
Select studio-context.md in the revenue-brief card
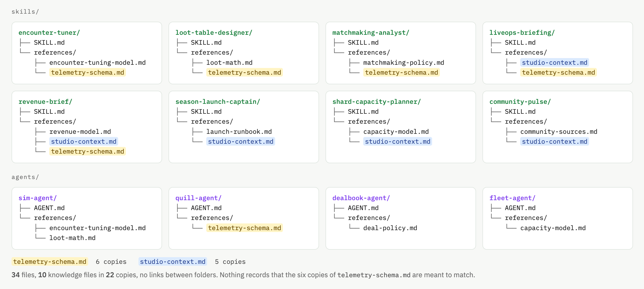(x=84, y=142)
